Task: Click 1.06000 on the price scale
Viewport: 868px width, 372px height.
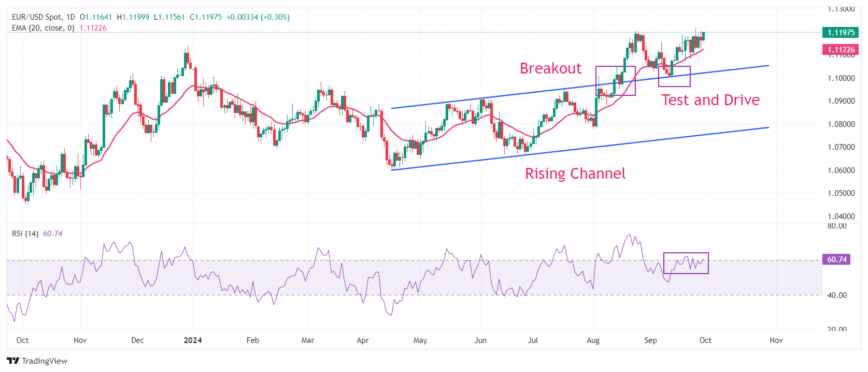Action: click(x=841, y=170)
